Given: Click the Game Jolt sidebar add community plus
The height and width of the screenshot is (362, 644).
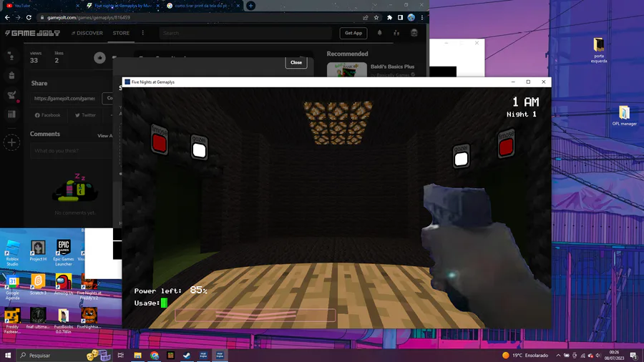Looking at the screenshot, I should tap(11, 142).
